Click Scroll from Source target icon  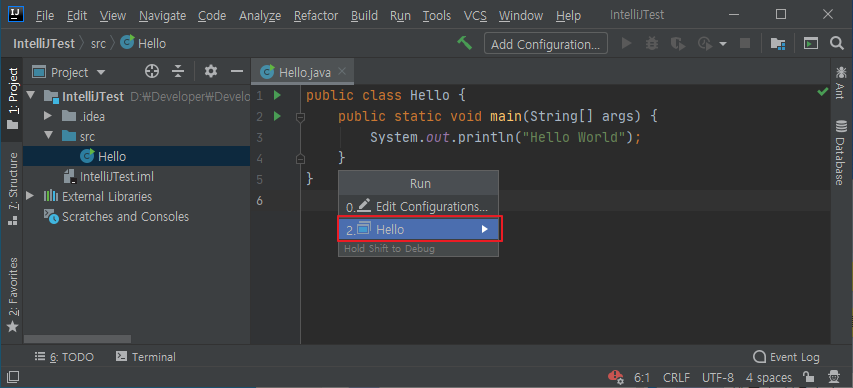pyautogui.click(x=152, y=71)
